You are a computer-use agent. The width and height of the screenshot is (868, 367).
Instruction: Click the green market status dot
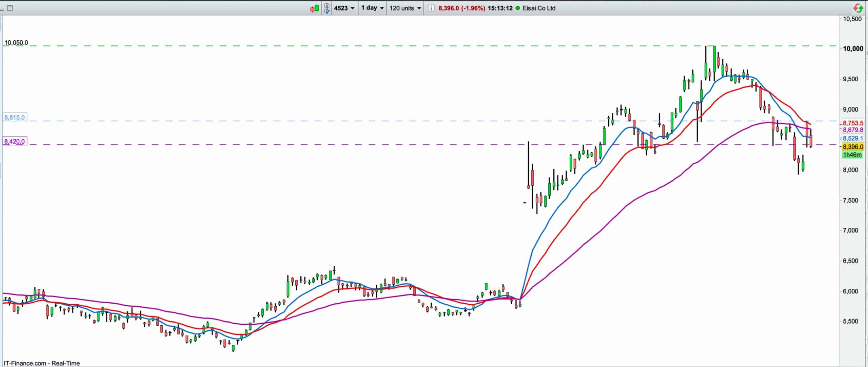point(518,8)
